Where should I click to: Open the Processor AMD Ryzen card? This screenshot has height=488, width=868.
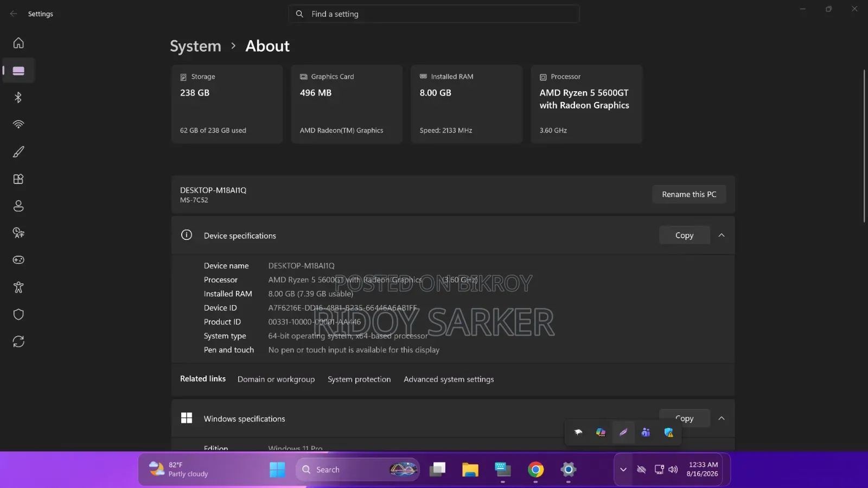586,104
